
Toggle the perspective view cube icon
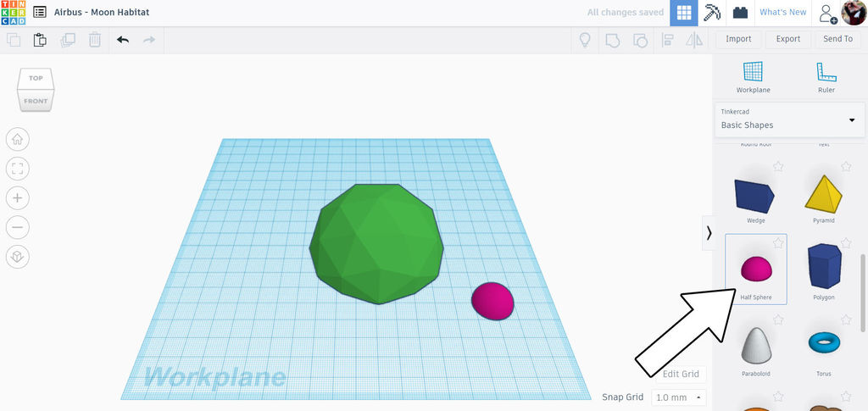click(x=18, y=257)
